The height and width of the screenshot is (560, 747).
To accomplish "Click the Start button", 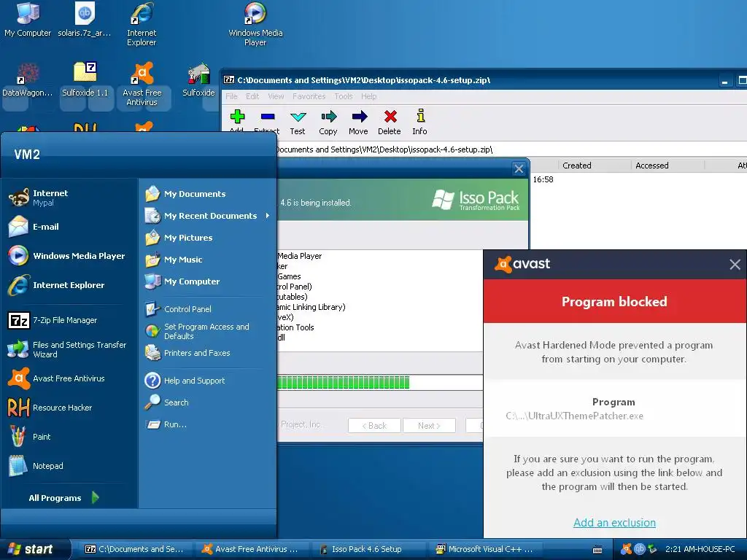I will (x=34, y=549).
